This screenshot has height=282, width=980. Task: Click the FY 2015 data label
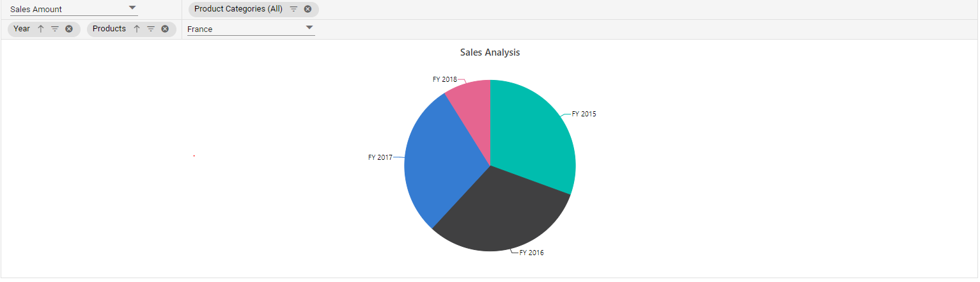coord(584,114)
